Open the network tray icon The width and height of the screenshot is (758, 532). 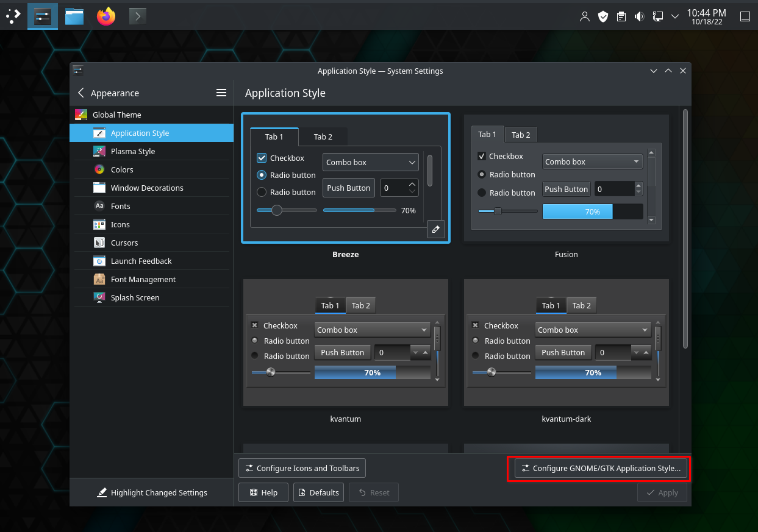[658, 16]
